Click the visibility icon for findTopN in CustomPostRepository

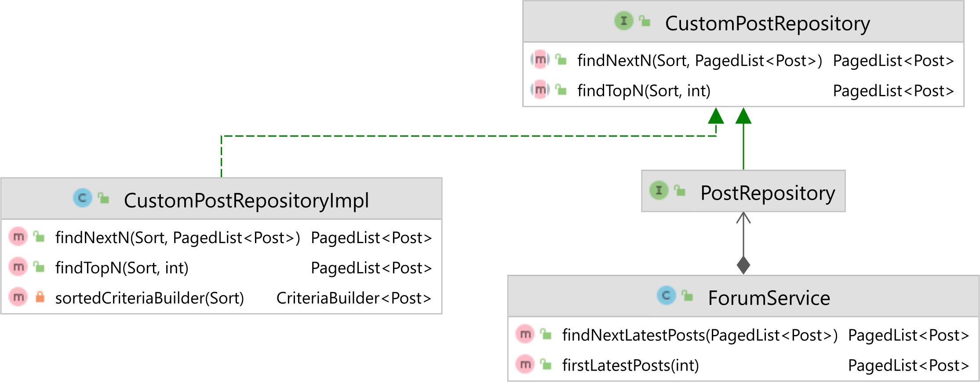[561, 90]
